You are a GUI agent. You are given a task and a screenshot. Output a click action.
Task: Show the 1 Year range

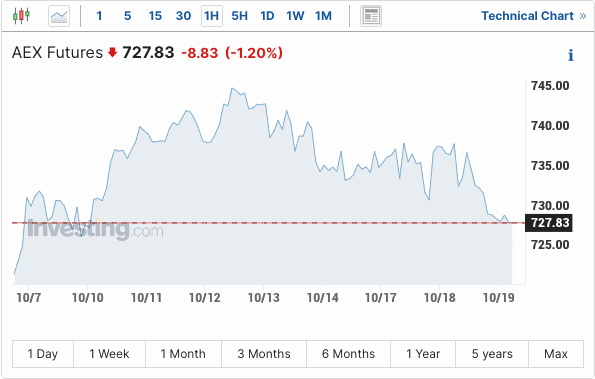coord(423,354)
